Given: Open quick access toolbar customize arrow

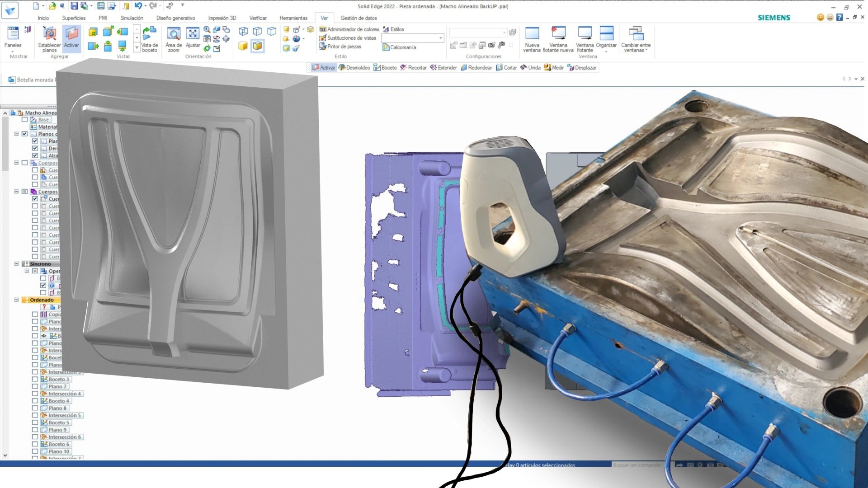Looking at the screenshot, I should (x=183, y=5).
